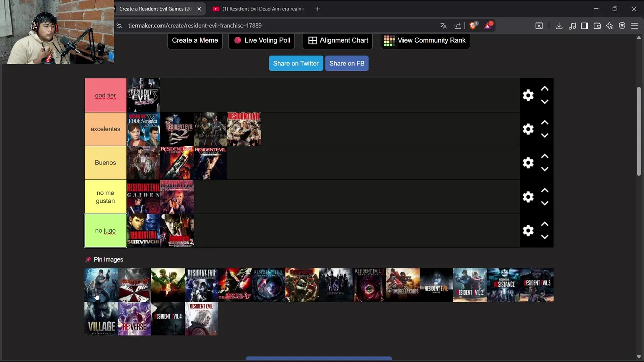
Task: Open page translate icon
Action: 443,26
